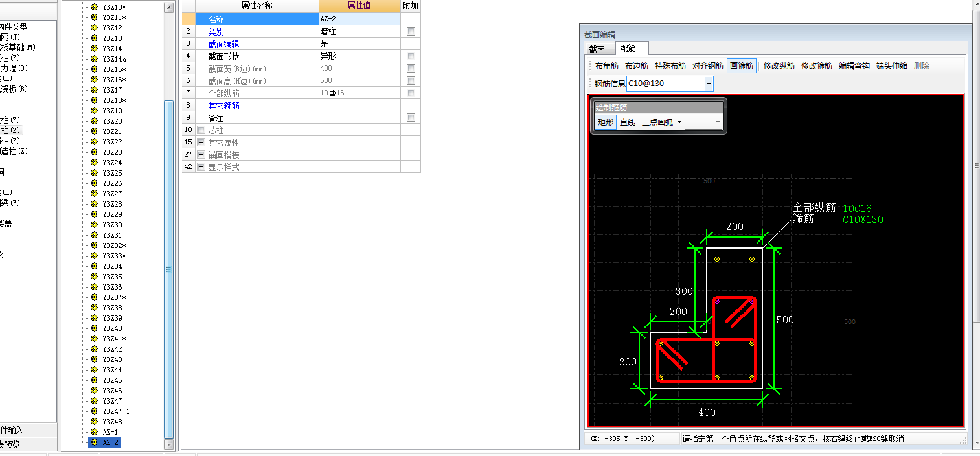
Task: Choose 矩形 stirrup drawing mode
Action: tap(606, 122)
